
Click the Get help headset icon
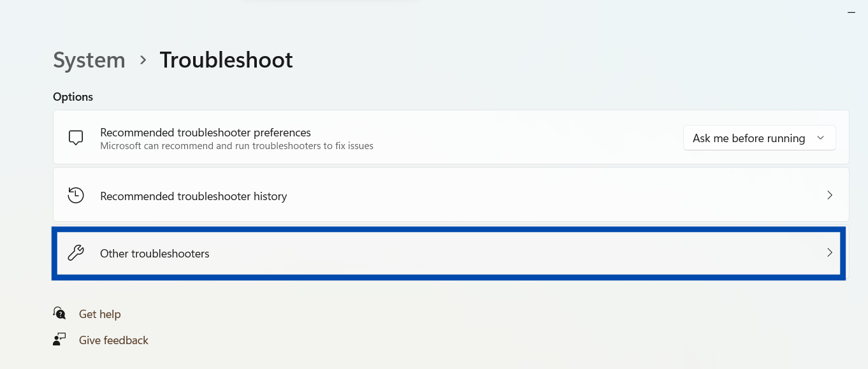(59, 314)
